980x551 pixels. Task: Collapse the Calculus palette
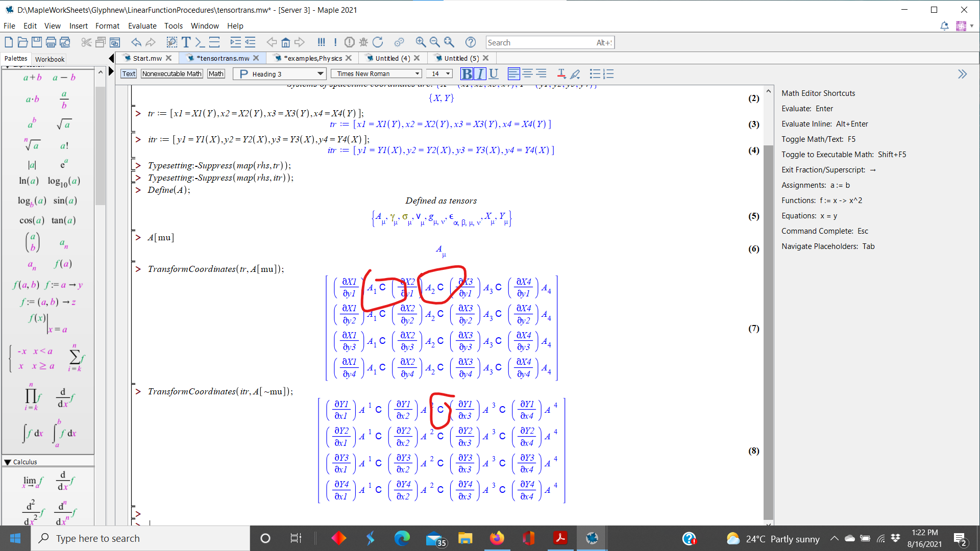pos(8,462)
